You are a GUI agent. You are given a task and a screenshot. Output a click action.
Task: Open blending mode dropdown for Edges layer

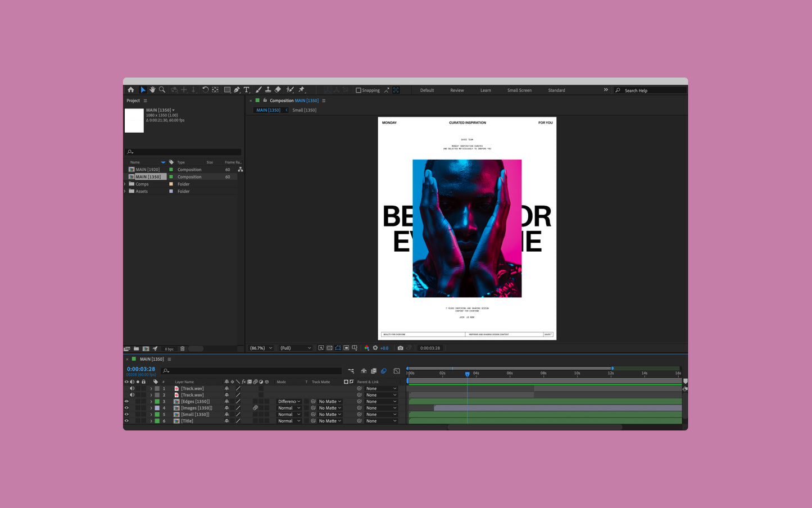click(x=289, y=401)
